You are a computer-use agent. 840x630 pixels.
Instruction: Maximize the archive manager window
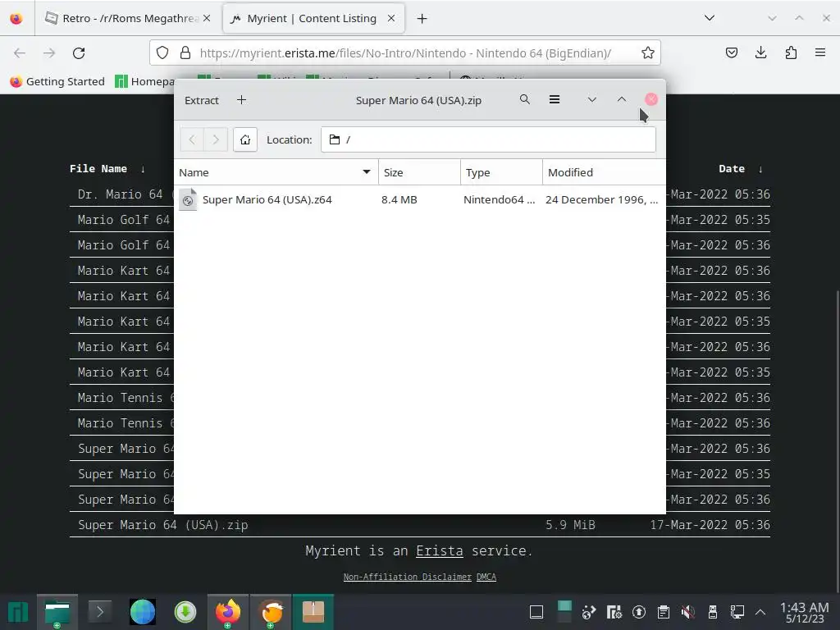click(x=622, y=99)
